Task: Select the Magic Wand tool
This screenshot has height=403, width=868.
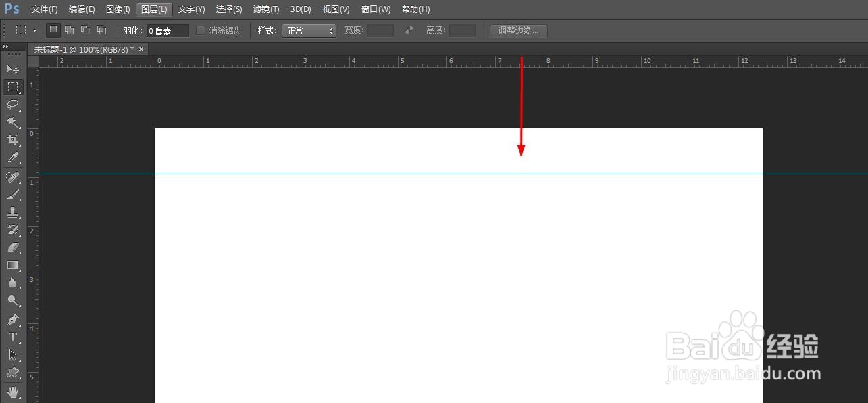Action: pos(13,122)
